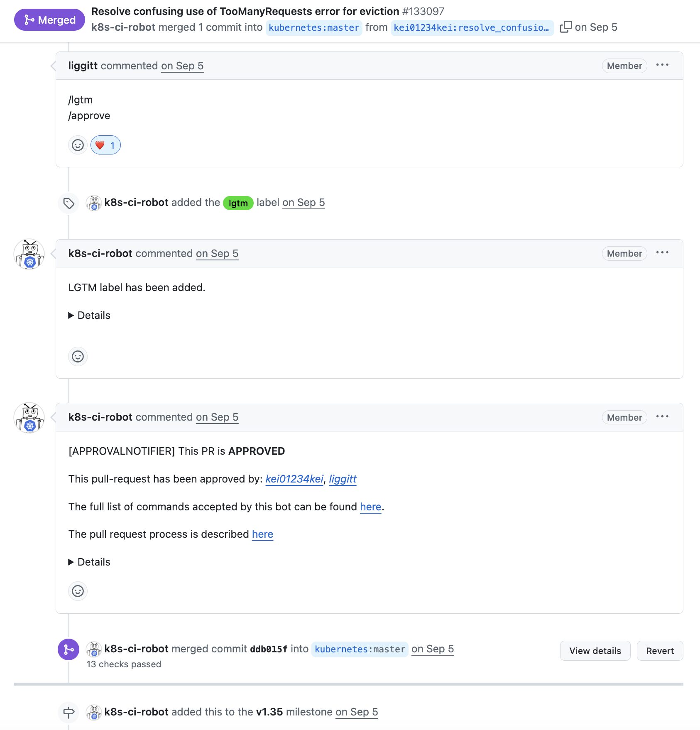
Task: Click the purple merge commit icon
Action: click(x=69, y=649)
